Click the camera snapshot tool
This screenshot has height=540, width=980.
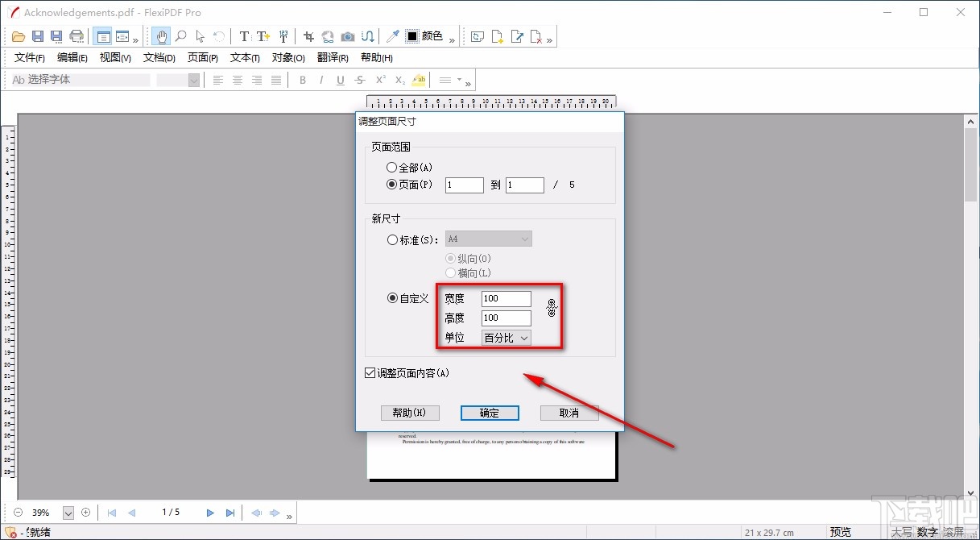point(348,35)
